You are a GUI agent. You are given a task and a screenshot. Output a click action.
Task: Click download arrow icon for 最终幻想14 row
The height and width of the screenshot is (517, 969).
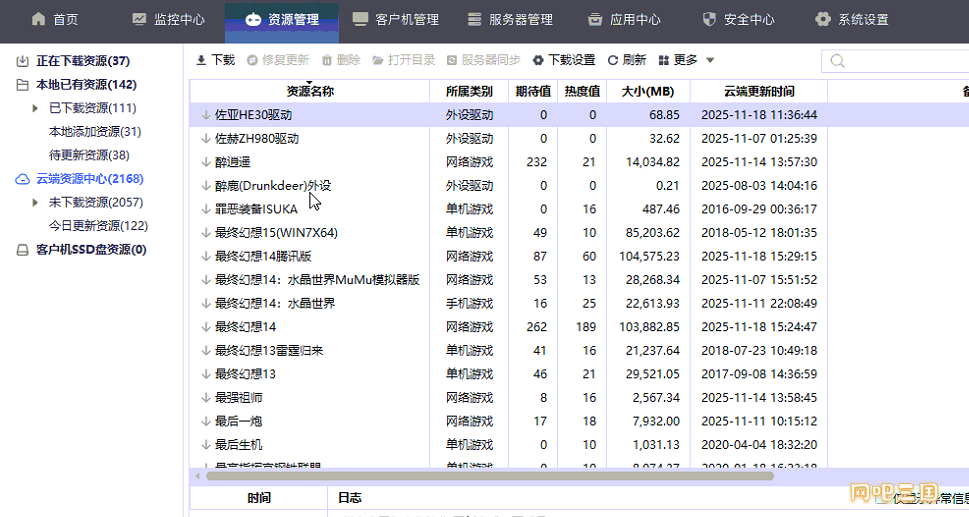(x=206, y=327)
